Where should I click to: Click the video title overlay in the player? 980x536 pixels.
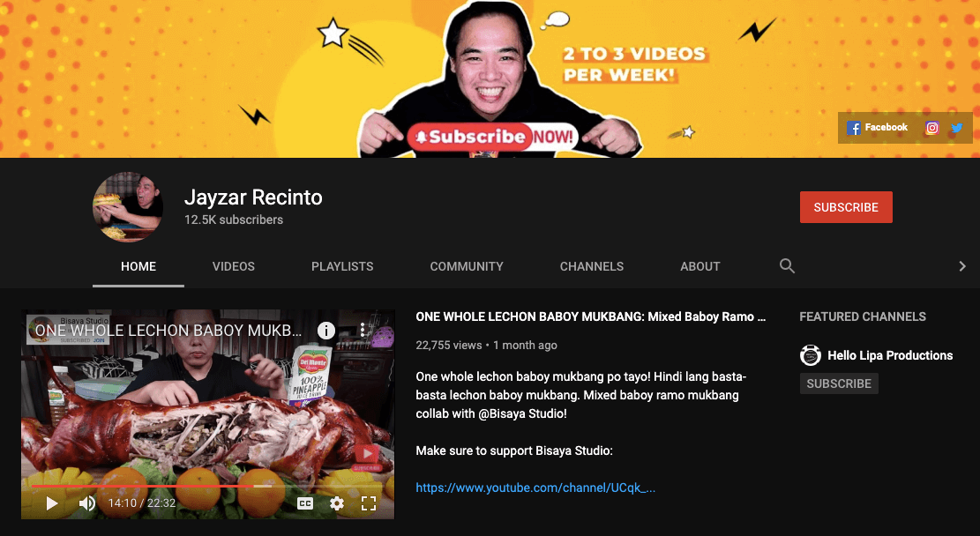168,331
